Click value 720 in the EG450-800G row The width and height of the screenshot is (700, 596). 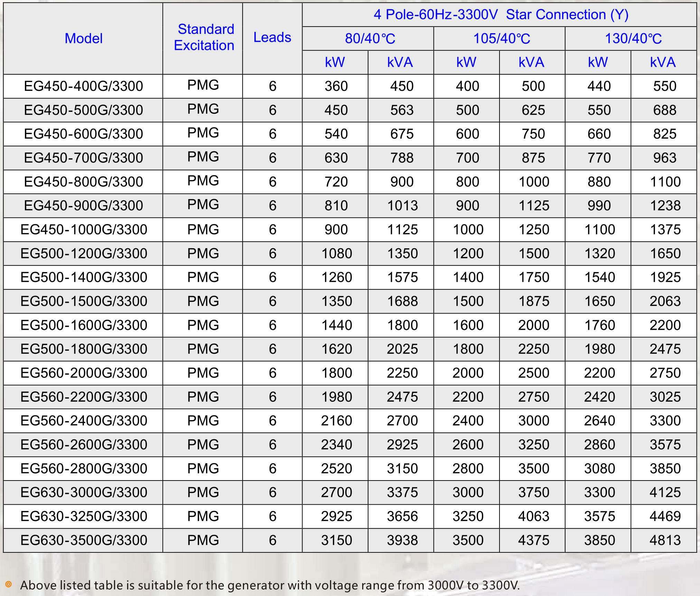336,181
